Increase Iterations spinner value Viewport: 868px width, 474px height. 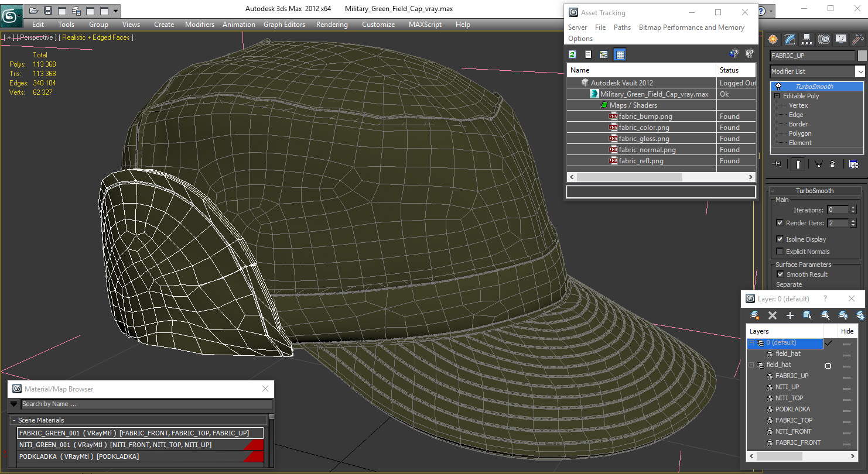853,208
